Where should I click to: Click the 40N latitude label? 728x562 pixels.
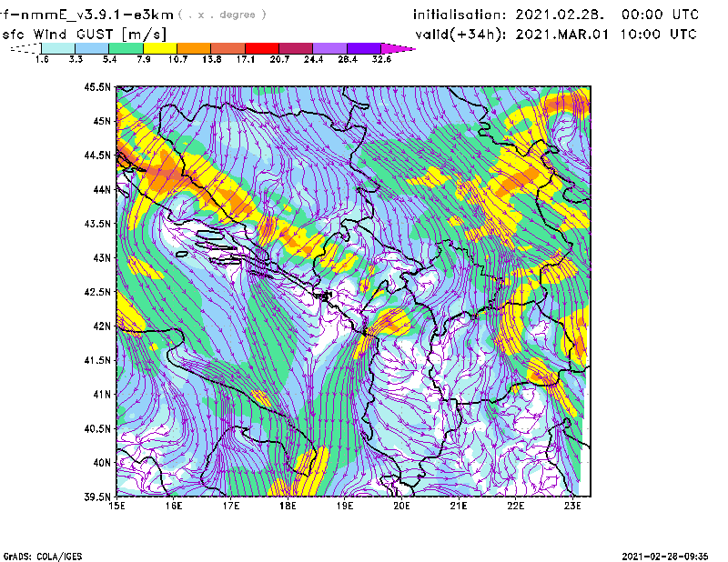pyautogui.click(x=102, y=462)
